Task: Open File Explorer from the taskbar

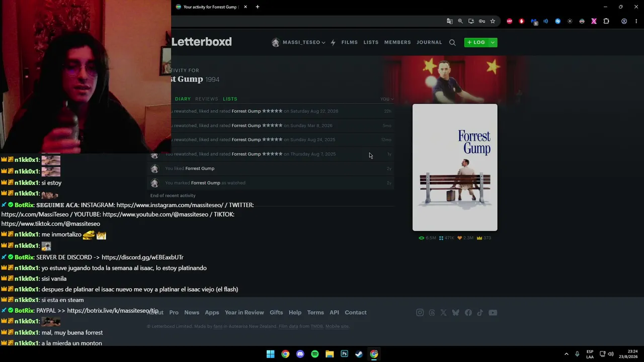Action: [330, 354]
